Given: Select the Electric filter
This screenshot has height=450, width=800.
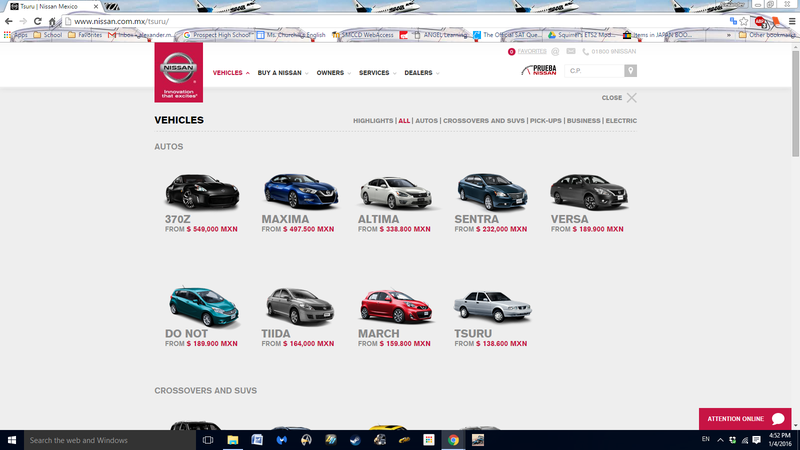Looking at the screenshot, I should (621, 121).
